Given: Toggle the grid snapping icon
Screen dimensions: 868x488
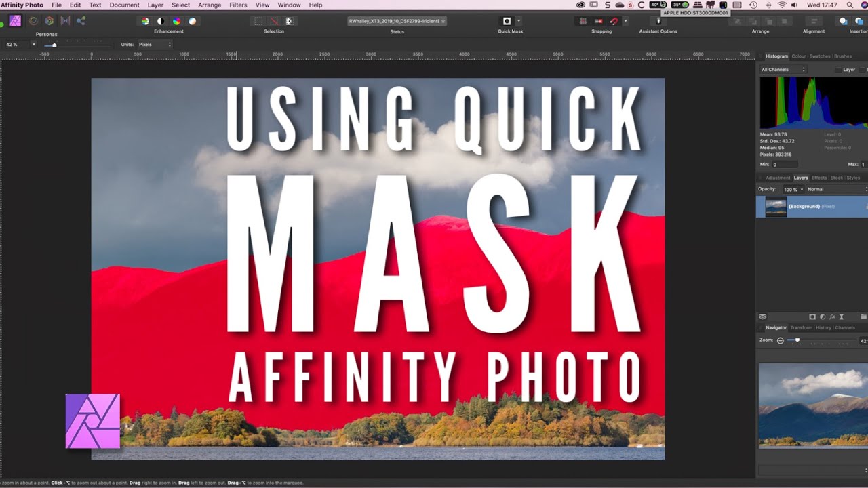Looking at the screenshot, I should coord(582,21).
